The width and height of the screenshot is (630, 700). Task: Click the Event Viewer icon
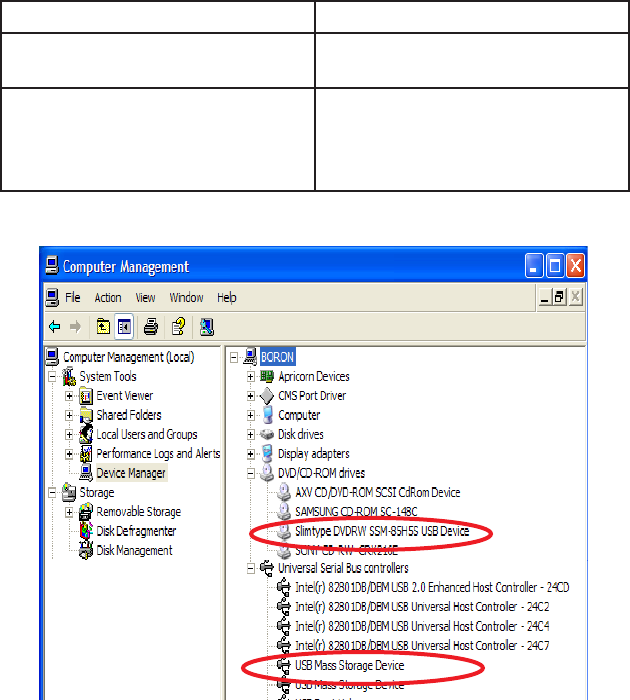point(86,396)
